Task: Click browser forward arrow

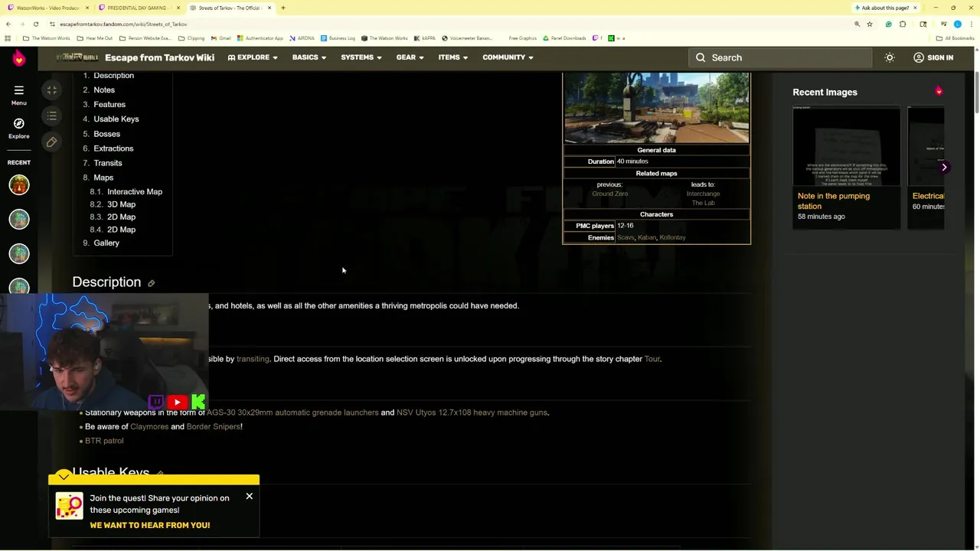Action: [22, 24]
